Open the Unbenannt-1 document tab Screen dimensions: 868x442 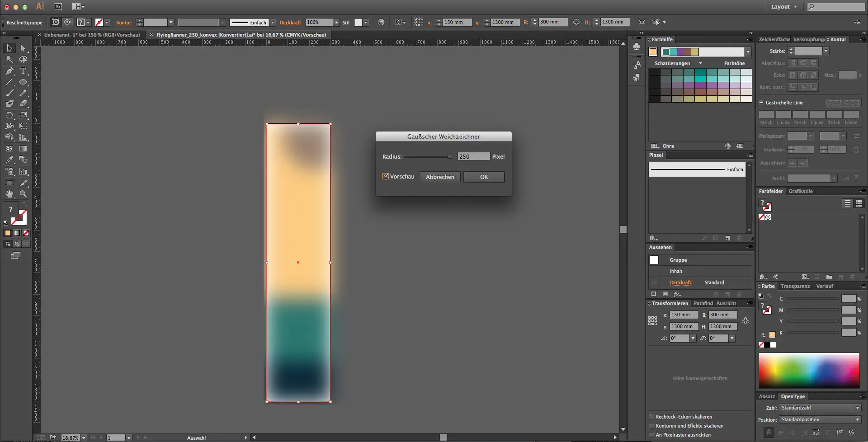92,35
